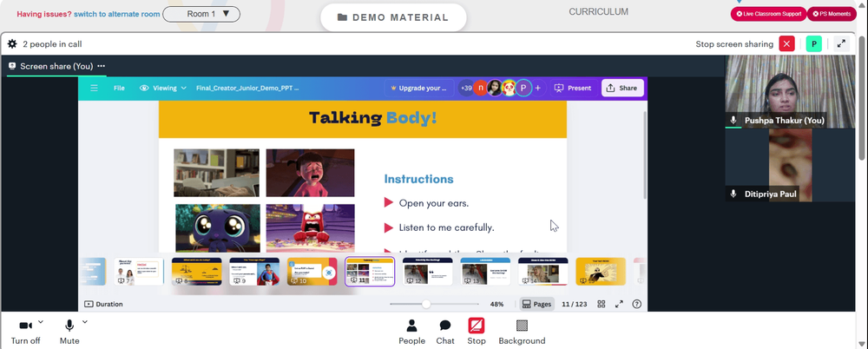Screen dimensions: 868x349
Task: Expand camera options chevron
Action: 41,322
